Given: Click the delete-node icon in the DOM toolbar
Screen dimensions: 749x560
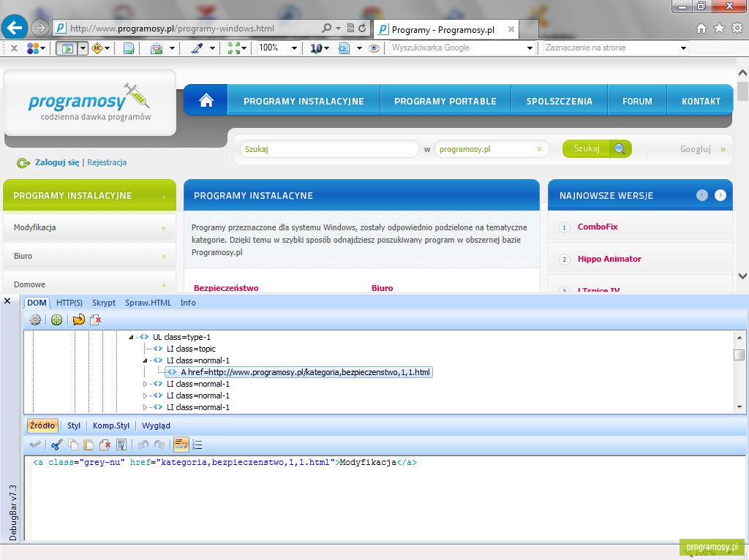Looking at the screenshot, I should coord(96,319).
